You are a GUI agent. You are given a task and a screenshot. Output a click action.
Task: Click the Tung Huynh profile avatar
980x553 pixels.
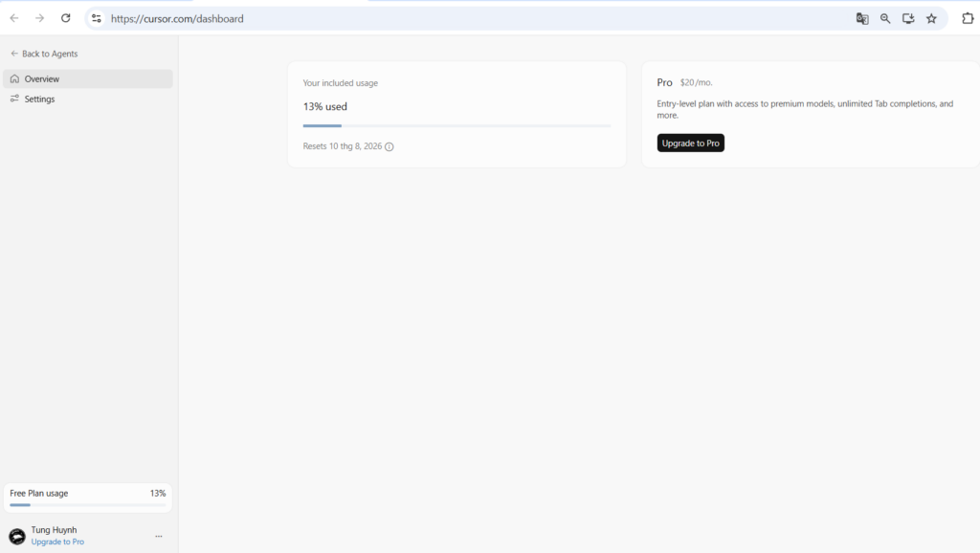click(x=17, y=536)
